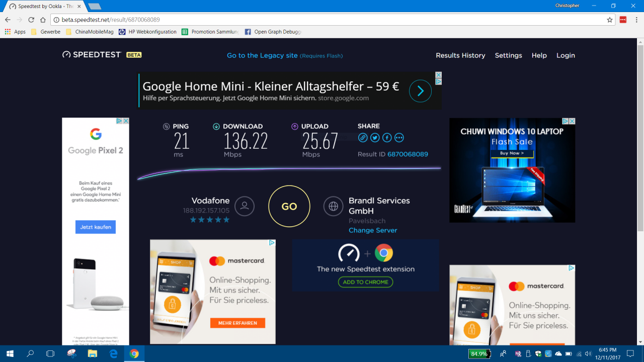Open the Chrome menu (three dots)
This screenshot has width=644, height=362.
(636, 20)
